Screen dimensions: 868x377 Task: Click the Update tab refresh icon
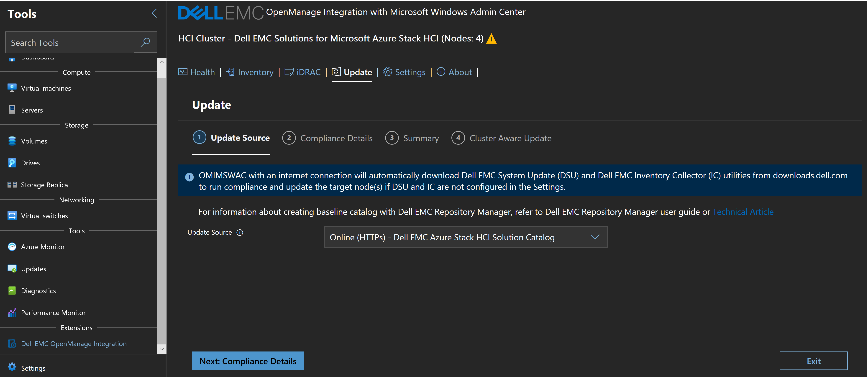click(336, 72)
